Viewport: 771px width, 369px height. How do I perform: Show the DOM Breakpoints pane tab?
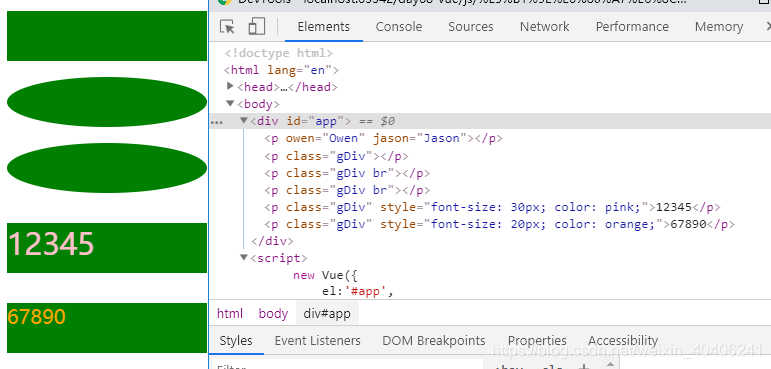pos(434,340)
